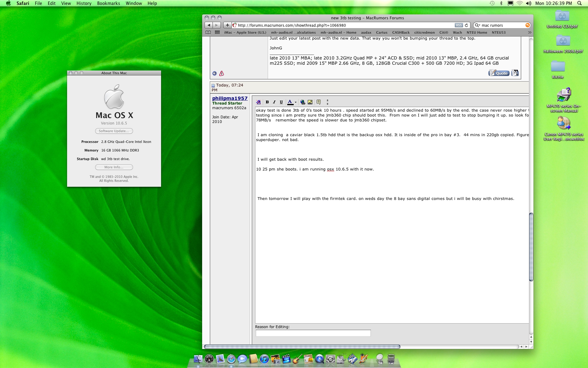This screenshot has height=368, width=588.
Task: Open the Edit menu
Action: point(51,3)
